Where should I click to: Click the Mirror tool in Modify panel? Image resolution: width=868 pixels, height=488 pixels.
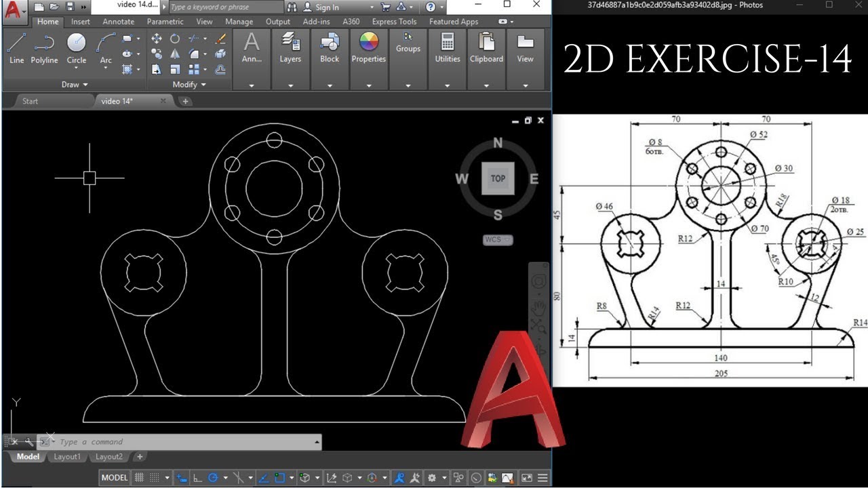point(175,54)
